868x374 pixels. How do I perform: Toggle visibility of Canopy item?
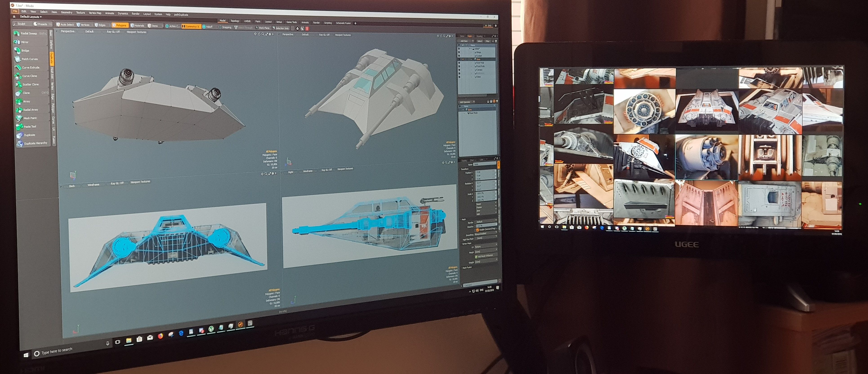coord(459,70)
